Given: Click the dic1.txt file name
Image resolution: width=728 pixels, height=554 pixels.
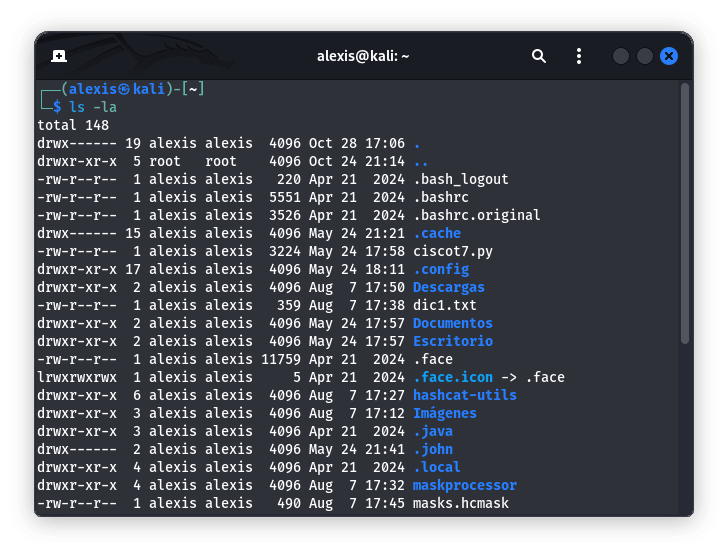Looking at the screenshot, I should (x=445, y=306).
